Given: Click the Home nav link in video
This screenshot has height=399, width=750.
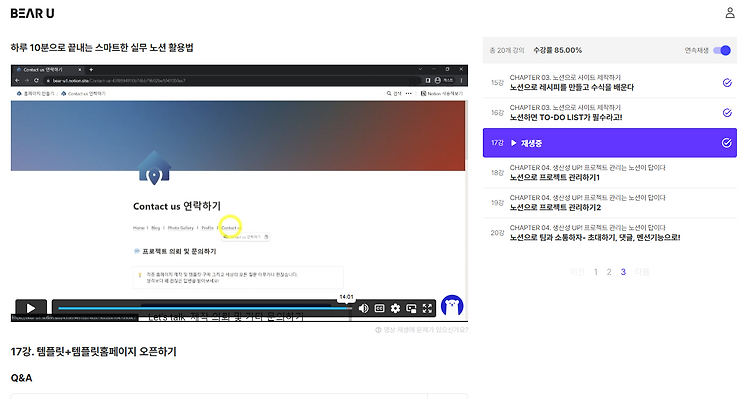Looking at the screenshot, I should click(x=139, y=228).
